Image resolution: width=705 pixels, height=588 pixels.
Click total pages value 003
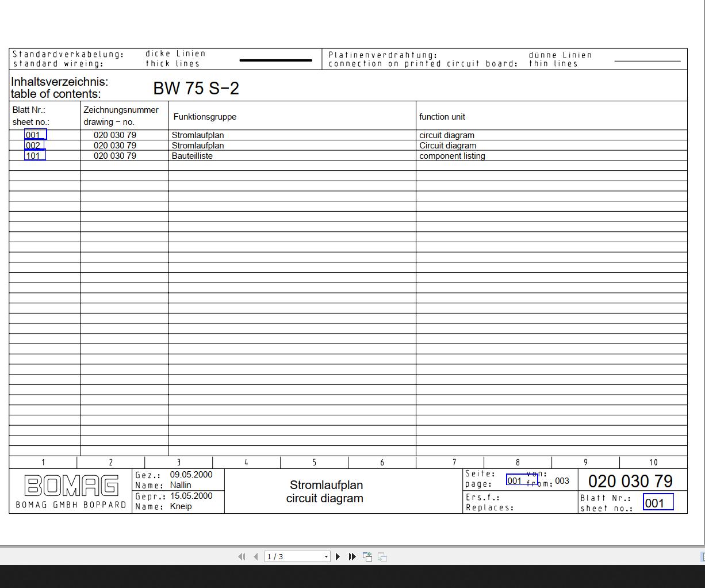(x=562, y=481)
